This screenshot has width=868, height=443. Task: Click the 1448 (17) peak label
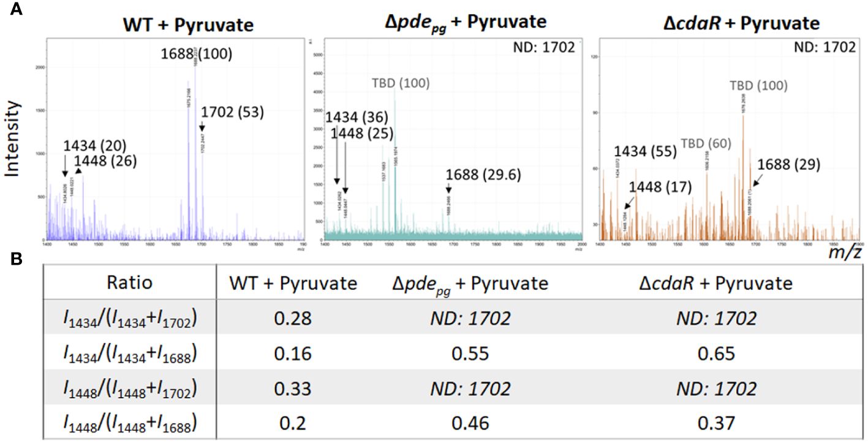(x=659, y=187)
